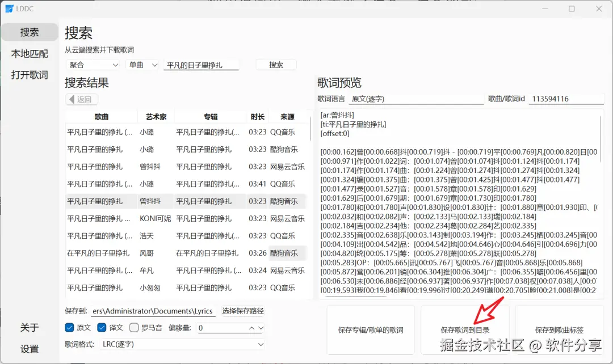The width and height of the screenshot is (613, 364).
Task: Expand the 聚合 source dropdown
Action: (94, 65)
